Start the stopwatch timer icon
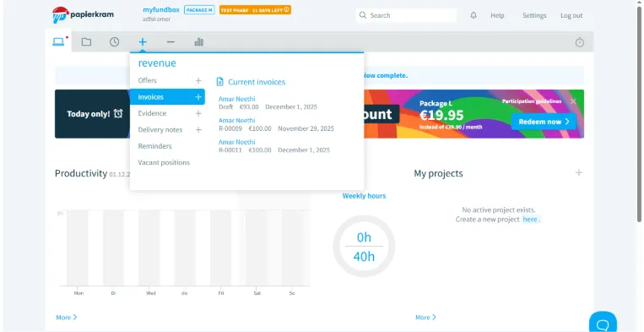The image size is (644, 332). [580, 42]
